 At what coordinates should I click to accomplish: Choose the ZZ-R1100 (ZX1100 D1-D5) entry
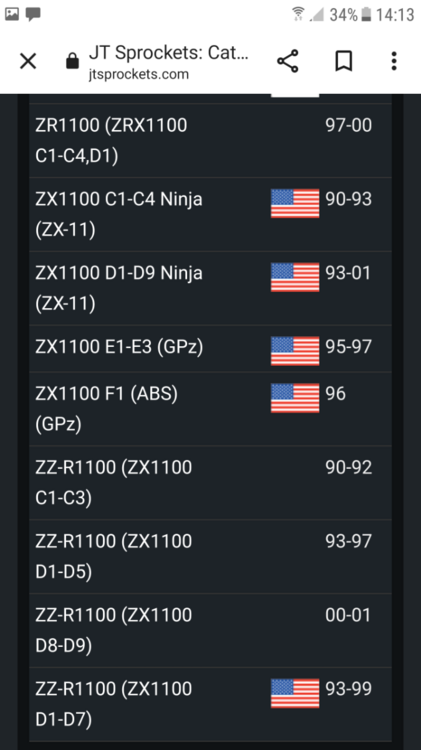(210, 557)
